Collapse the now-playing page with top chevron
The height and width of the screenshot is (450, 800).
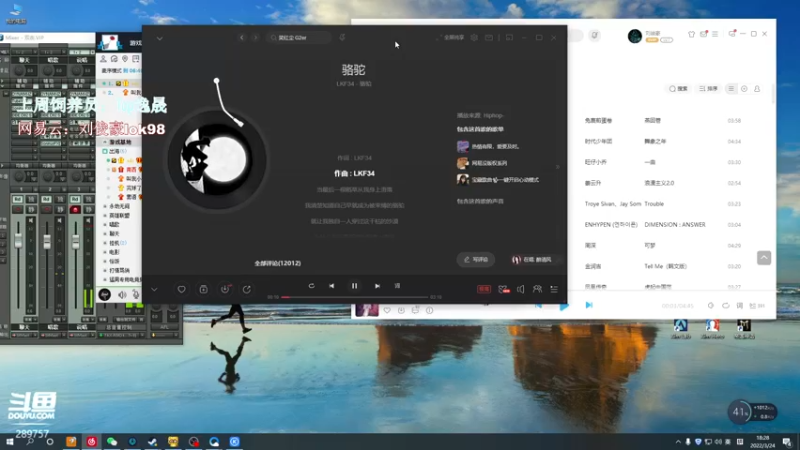pyautogui.click(x=160, y=38)
